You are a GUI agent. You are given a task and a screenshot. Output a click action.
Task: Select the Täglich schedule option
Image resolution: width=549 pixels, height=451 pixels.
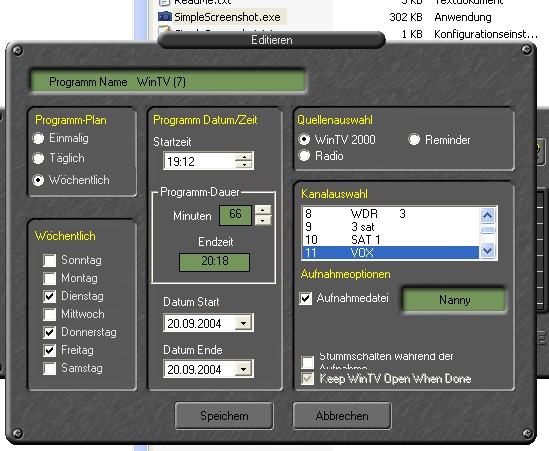pyautogui.click(x=38, y=158)
